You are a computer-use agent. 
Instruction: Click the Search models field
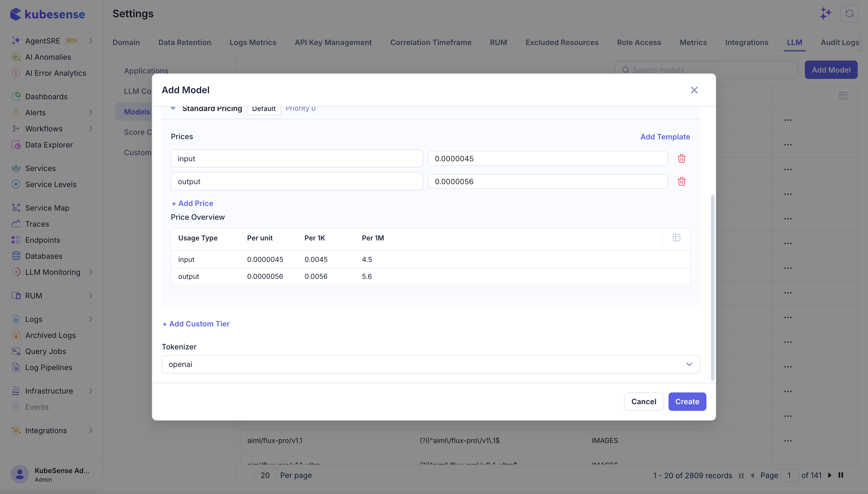pos(706,70)
